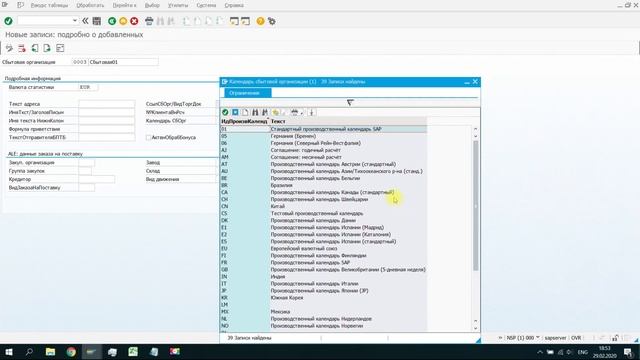Toggle АктивОбрабБонуса checkbox
The image size is (640, 360).
pos(149,138)
